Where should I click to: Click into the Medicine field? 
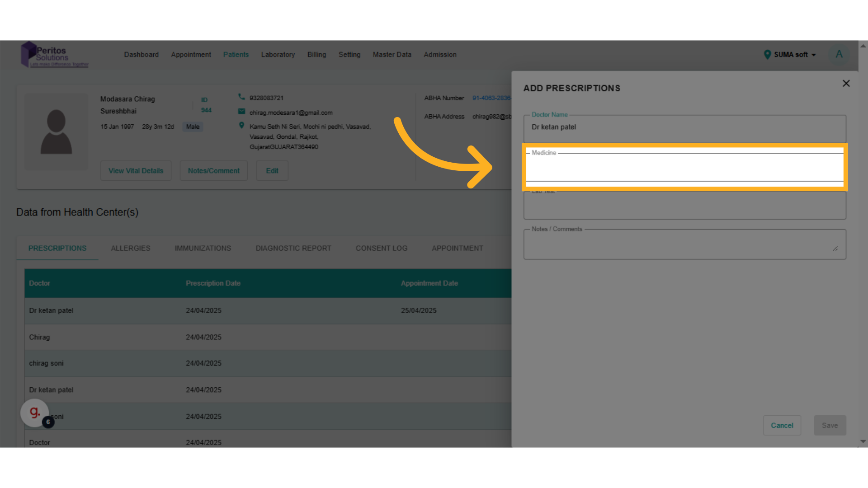pyautogui.click(x=684, y=168)
